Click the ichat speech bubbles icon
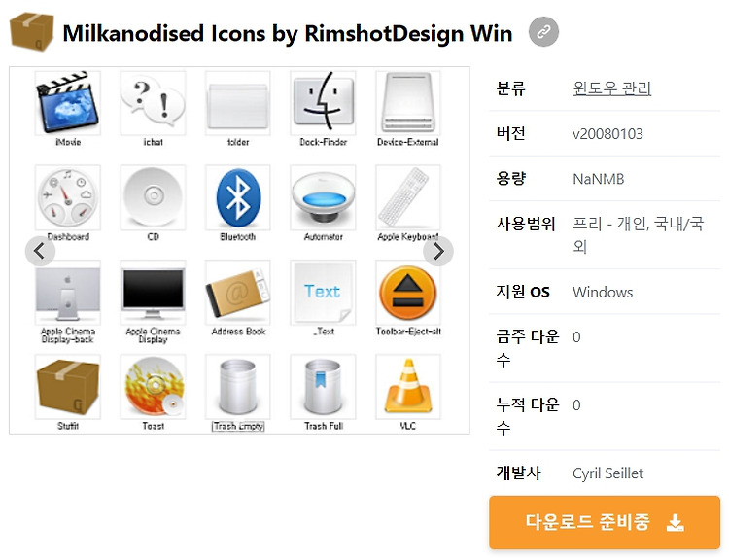 tap(153, 103)
